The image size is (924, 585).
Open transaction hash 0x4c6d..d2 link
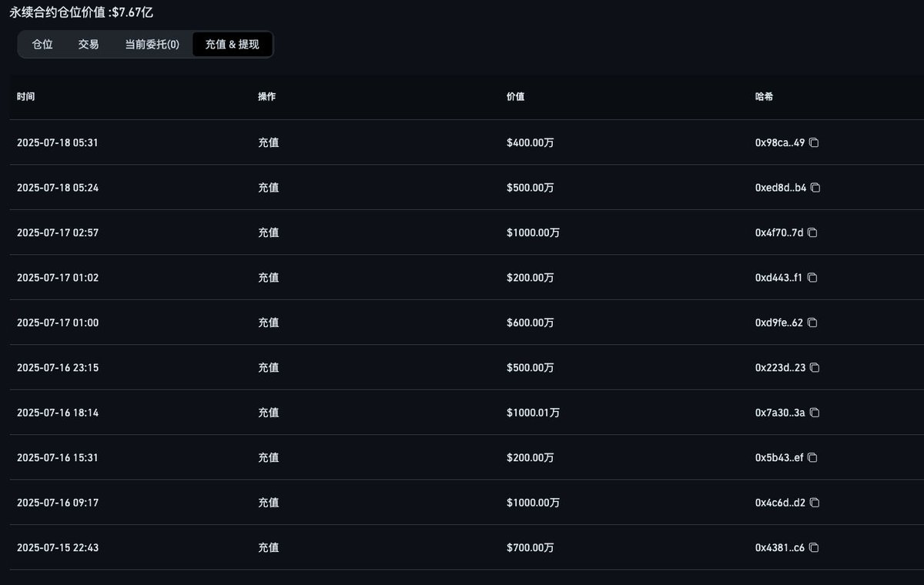(780, 503)
